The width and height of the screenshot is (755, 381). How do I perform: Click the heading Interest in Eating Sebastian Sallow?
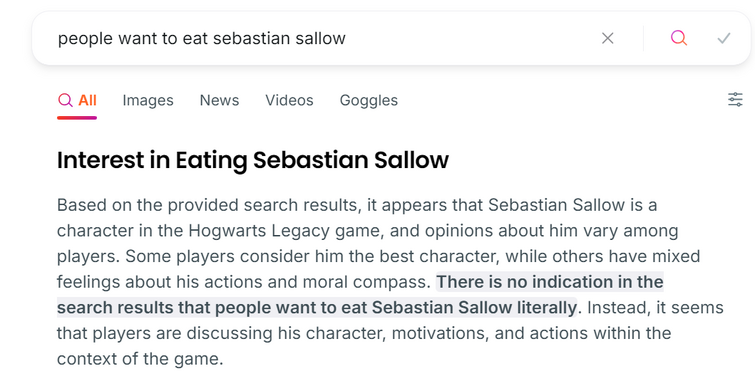pos(253,160)
